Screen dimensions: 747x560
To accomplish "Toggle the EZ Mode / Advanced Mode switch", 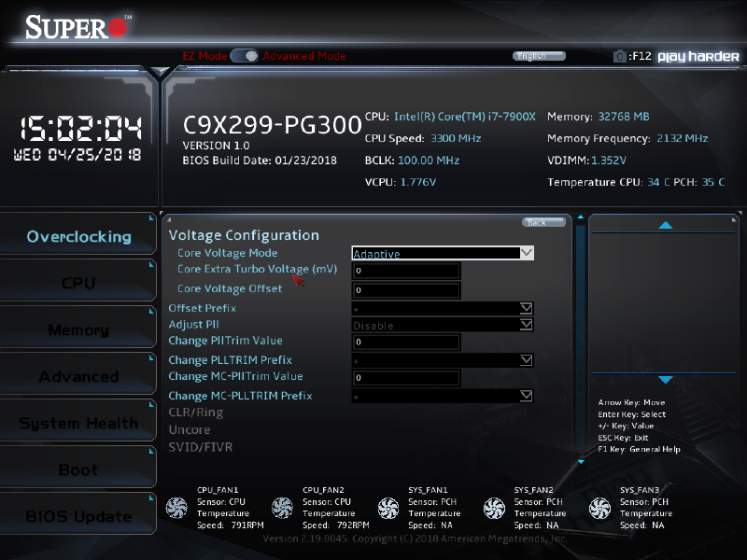I will pos(245,56).
